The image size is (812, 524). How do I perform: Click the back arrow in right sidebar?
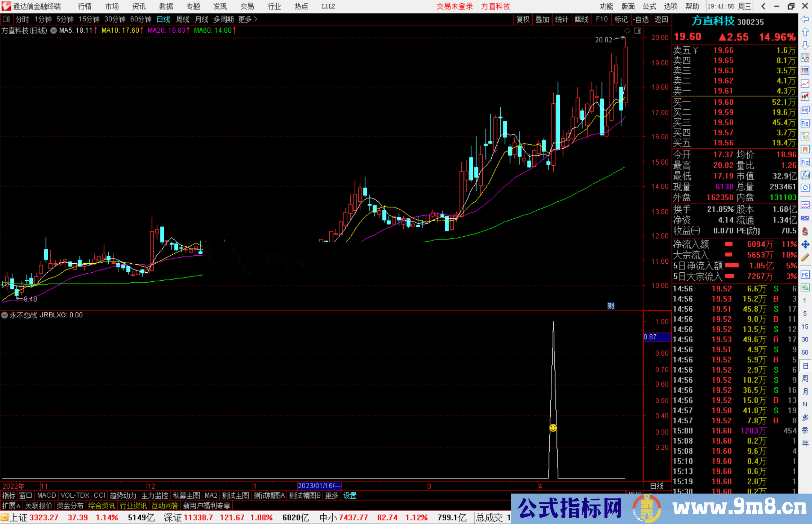[805, 19]
